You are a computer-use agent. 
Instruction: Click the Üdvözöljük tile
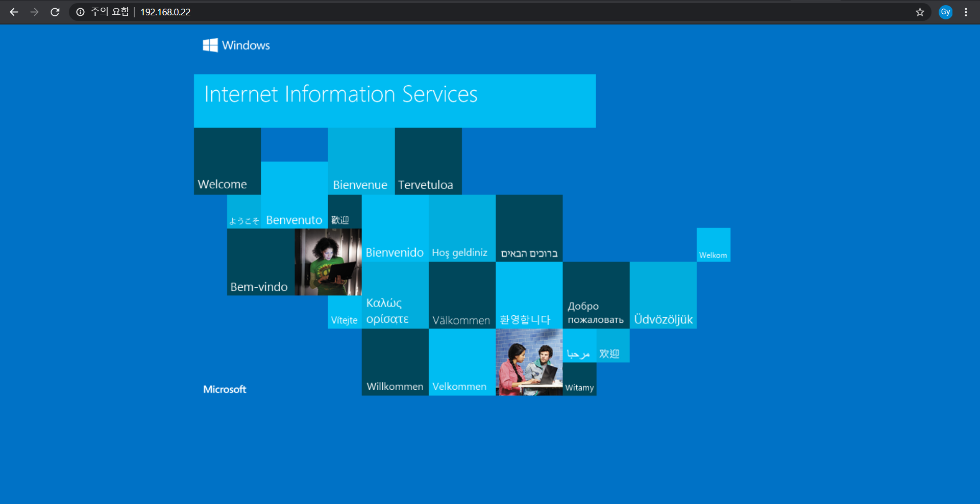(663, 295)
